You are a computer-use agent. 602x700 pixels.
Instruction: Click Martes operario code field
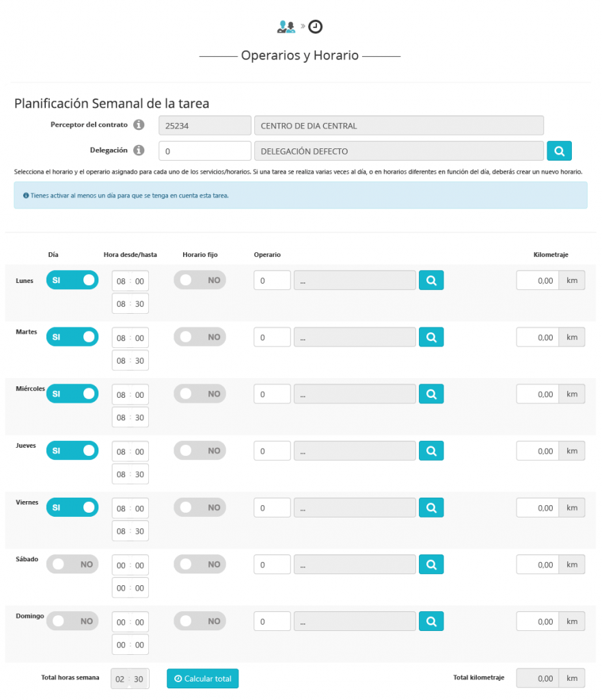[x=272, y=337]
